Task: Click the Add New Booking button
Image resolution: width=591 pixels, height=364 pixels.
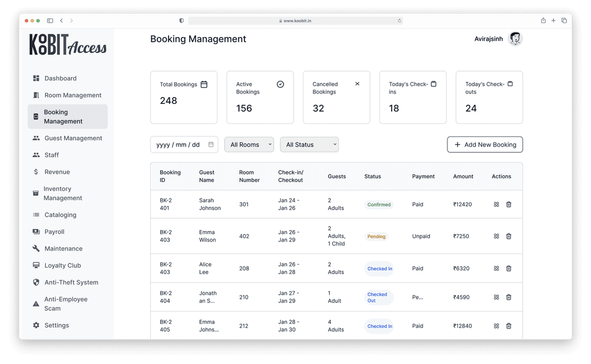Action: pyautogui.click(x=485, y=144)
